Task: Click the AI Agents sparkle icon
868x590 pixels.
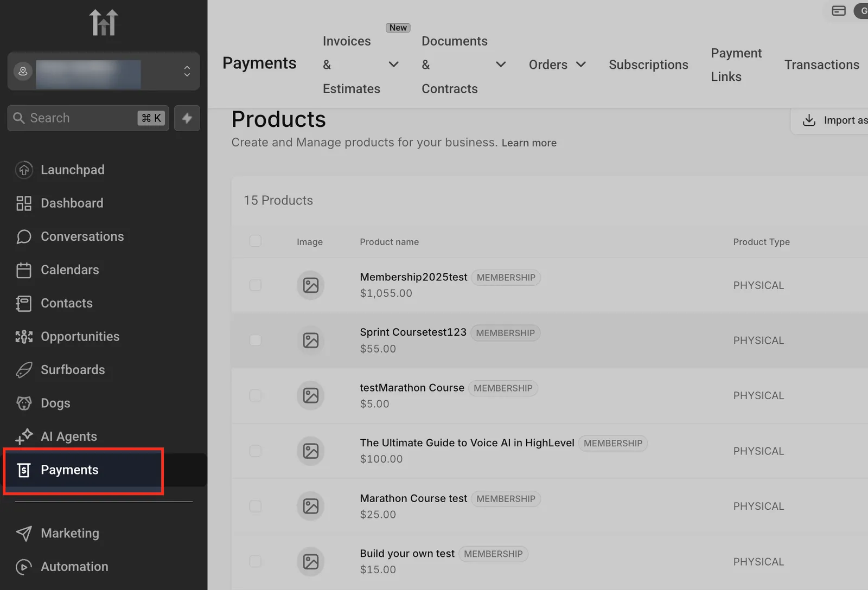Action: point(24,437)
